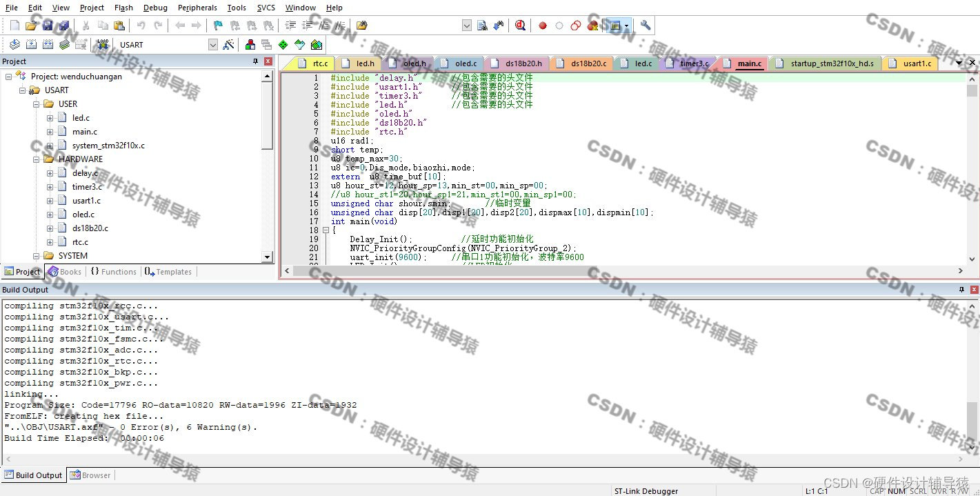Toggle a bookmark with the blue flag icon
This screenshot has width=980, height=496.
click(x=217, y=26)
